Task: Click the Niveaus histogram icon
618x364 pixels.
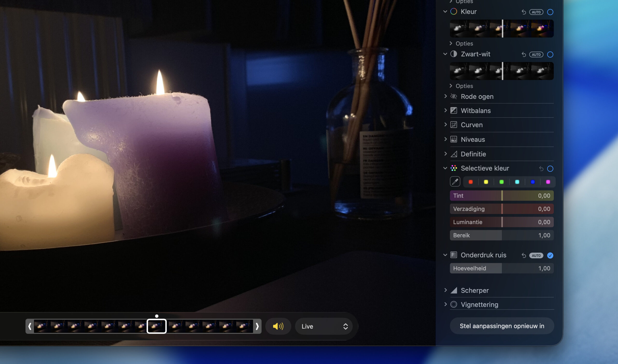Action: (454, 140)
